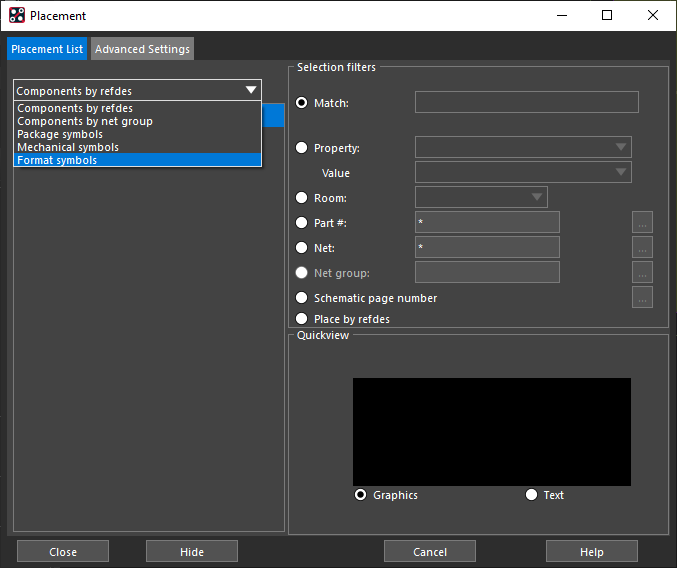The image size is (677, 568).
Task: Open Help for Placement dialog
Action: [592, 552]
